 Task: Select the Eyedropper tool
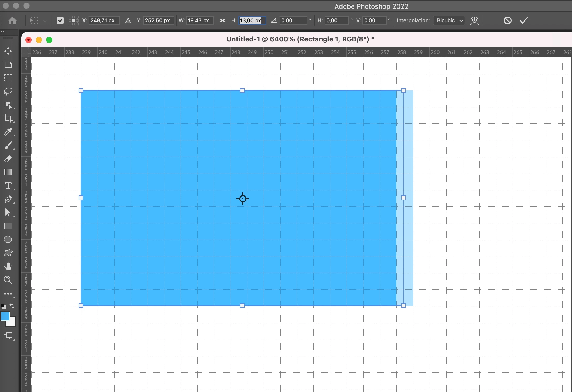pyautogui.click(x=8, y=132)
